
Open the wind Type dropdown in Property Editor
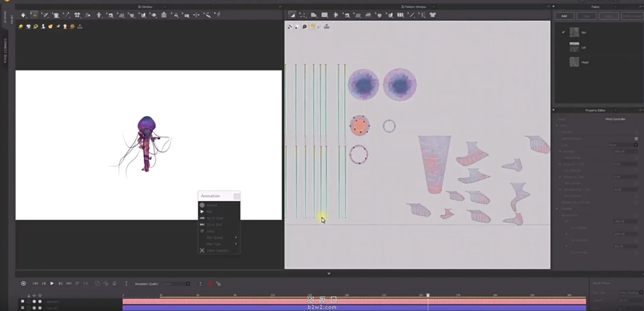(623, 145)
